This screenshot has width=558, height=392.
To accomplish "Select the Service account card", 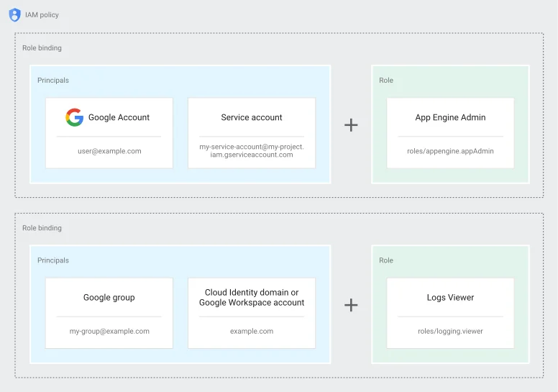I will point(252,133).
